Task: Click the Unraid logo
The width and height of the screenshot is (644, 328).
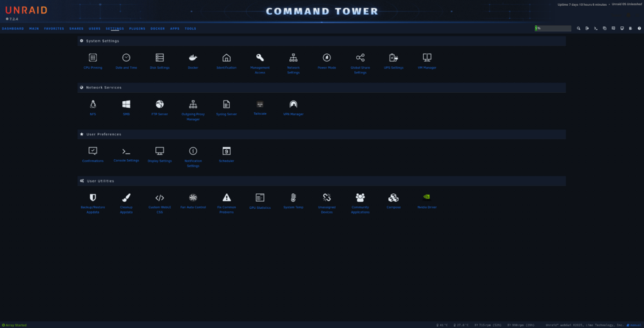Action: click(26, 10)
